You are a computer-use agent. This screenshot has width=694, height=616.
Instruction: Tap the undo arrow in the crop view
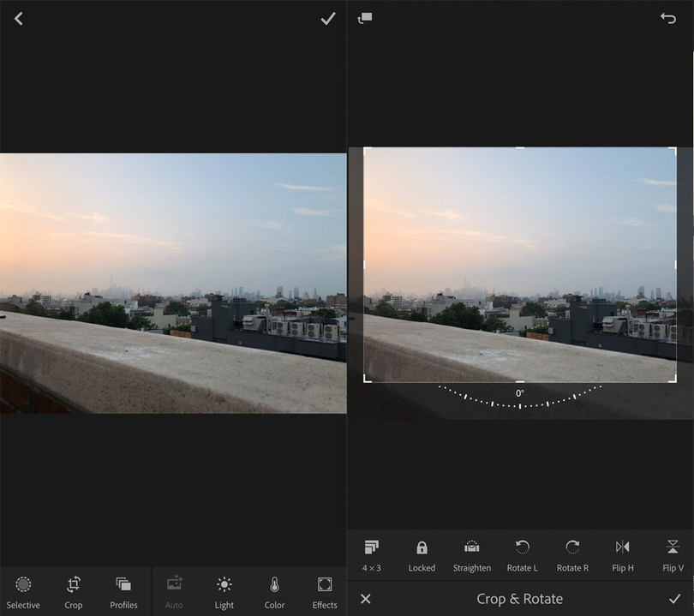point(668,19)
